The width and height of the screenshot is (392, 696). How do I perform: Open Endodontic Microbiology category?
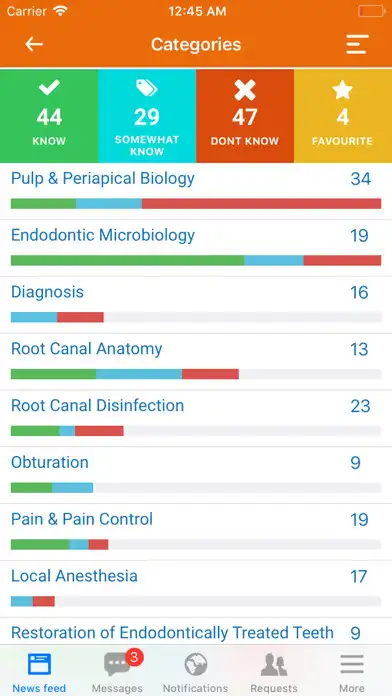coord(196,248)
